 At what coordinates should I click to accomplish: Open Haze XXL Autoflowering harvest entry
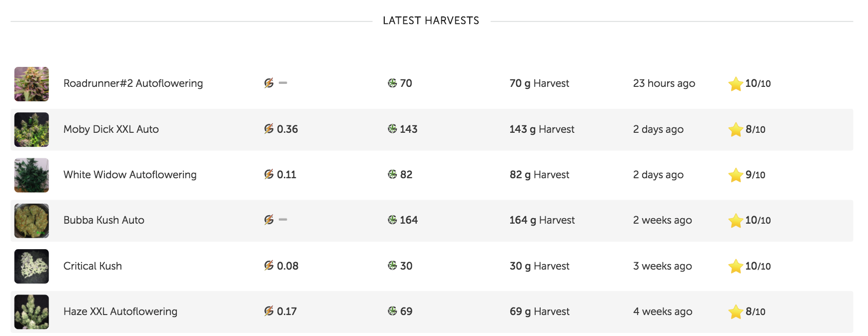click(120, 312)
